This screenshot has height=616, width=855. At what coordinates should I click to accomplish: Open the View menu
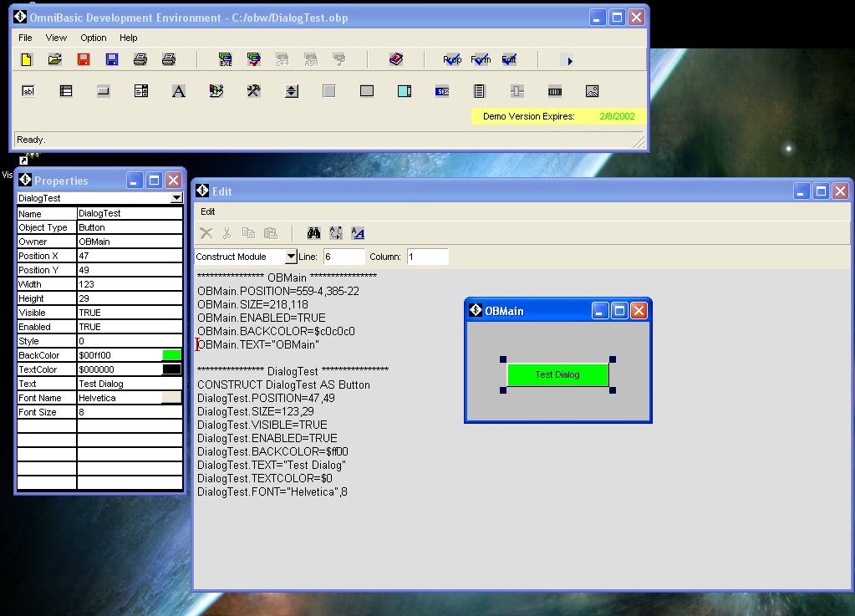tap(56, 38)
